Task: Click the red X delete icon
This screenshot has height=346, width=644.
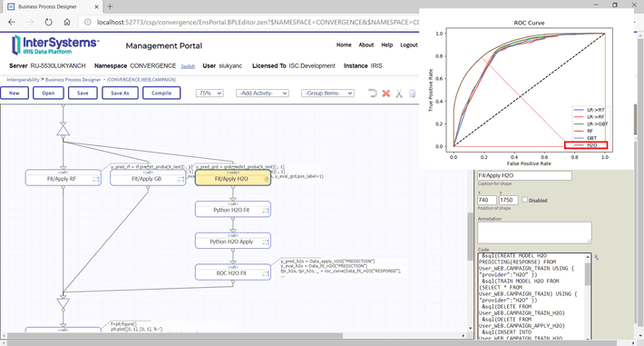Action: click(386, 94)
